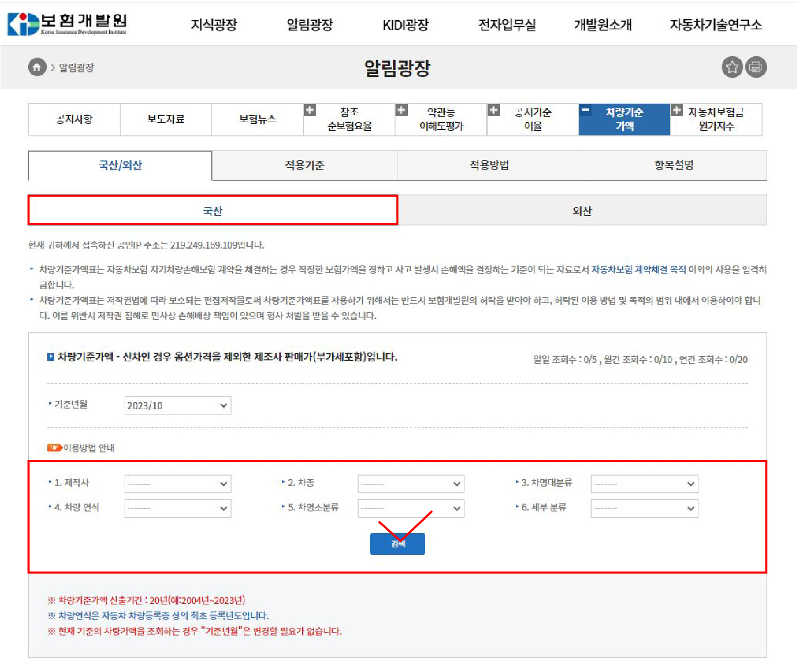Expand the 약관등 이해도평가 plus icon

pyautogui.click(x=402, y=111)
